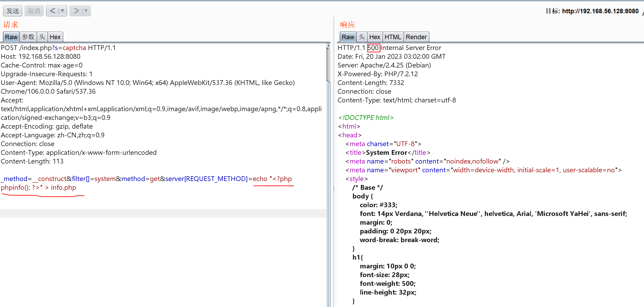644x307 pixels.
Task: Click the 请求 section heading
Action: [x=11, y=25]
